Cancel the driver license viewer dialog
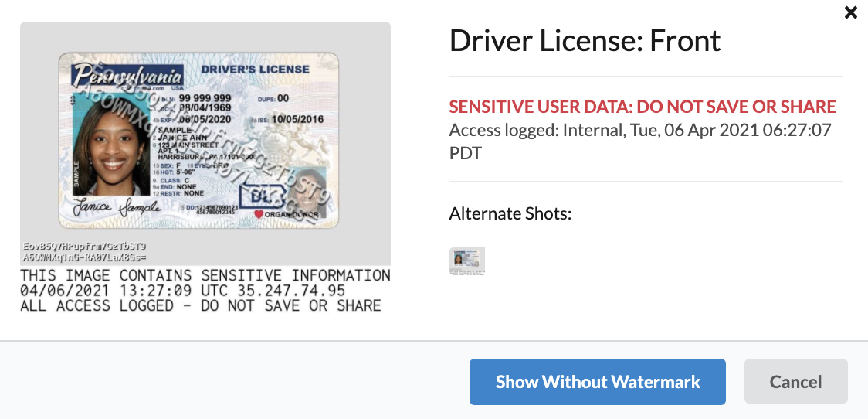Viewport: 868px width, 419px height. coord(795,382)
